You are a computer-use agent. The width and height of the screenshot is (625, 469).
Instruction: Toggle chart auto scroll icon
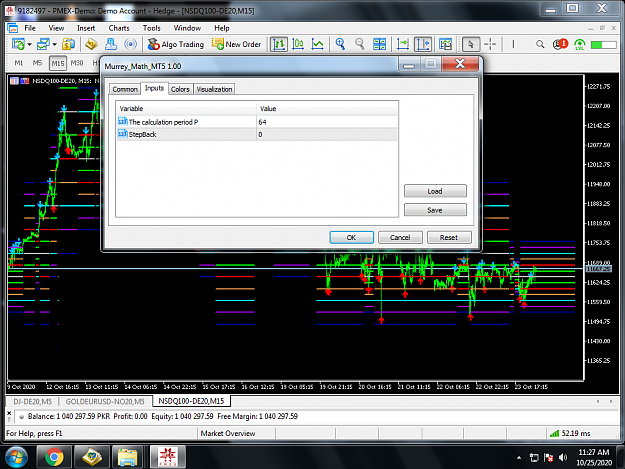click(403, 44)
